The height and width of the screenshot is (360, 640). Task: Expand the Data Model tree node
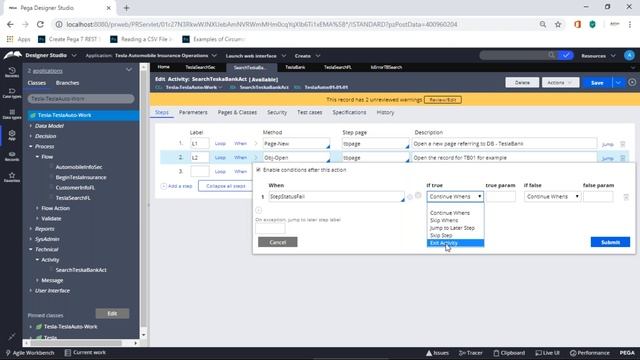pos(31,126)
